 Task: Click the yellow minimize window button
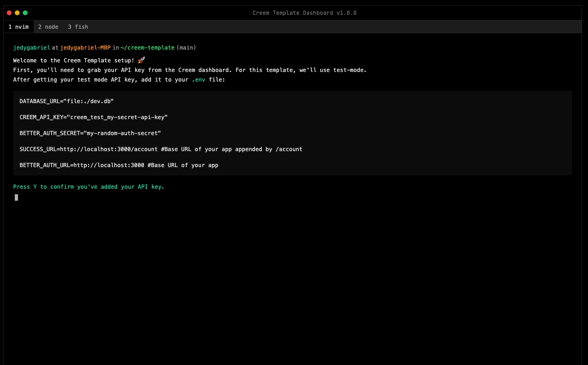coord(17,13)
